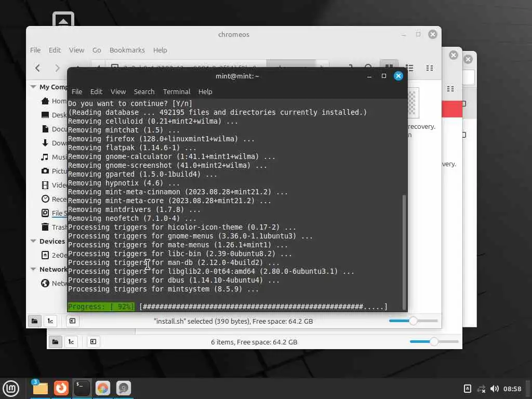Open the Videos sidebar location icon
532x399 pixels.
click(45, 185)
